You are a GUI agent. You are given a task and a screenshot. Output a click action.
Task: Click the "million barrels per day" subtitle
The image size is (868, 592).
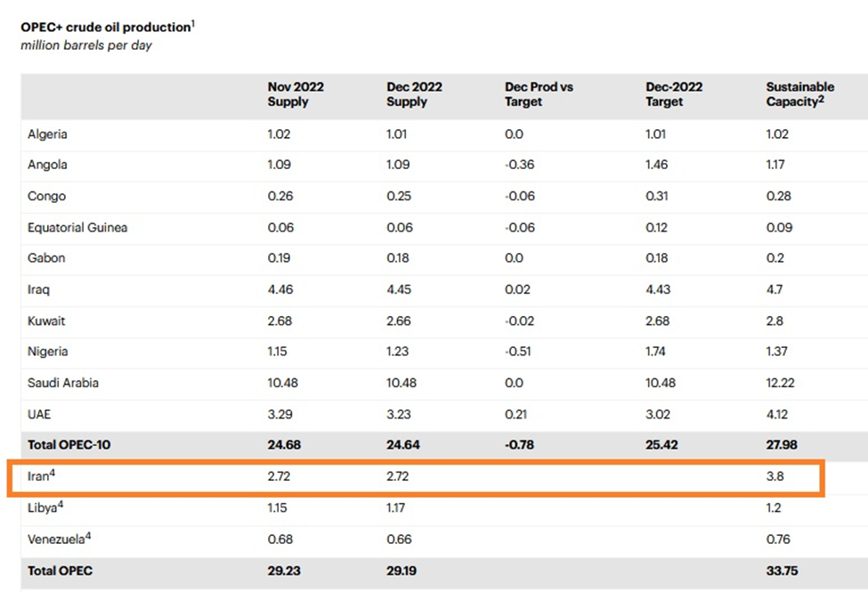coord(85,45)
